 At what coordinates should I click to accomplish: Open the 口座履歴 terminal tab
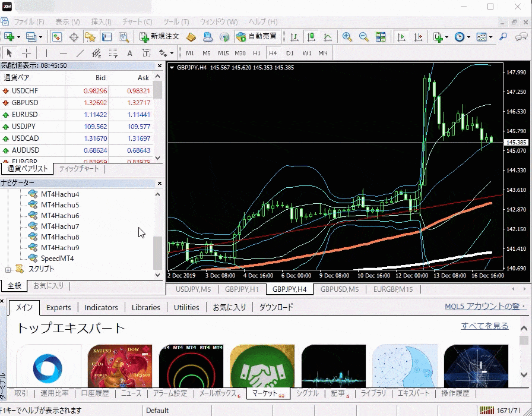95,393
